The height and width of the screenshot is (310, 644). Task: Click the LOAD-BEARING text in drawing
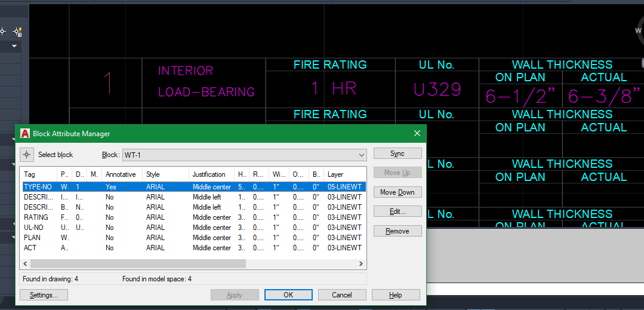pos(206,91)
